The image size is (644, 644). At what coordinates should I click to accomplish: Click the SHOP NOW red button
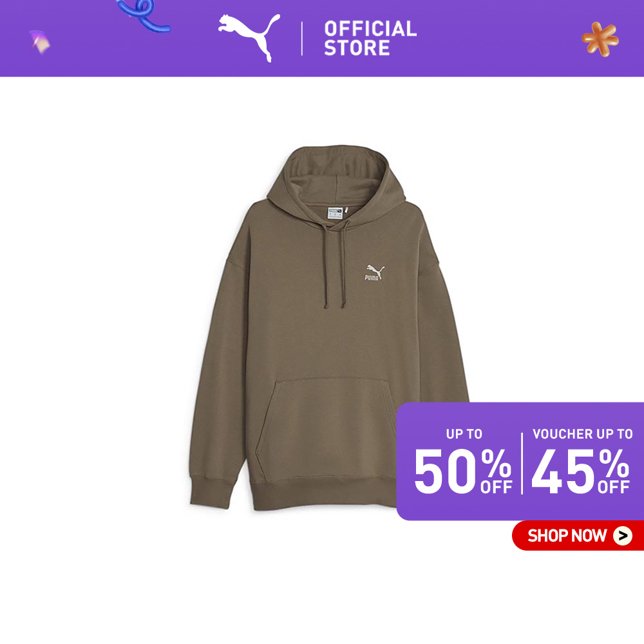point(578,536)
